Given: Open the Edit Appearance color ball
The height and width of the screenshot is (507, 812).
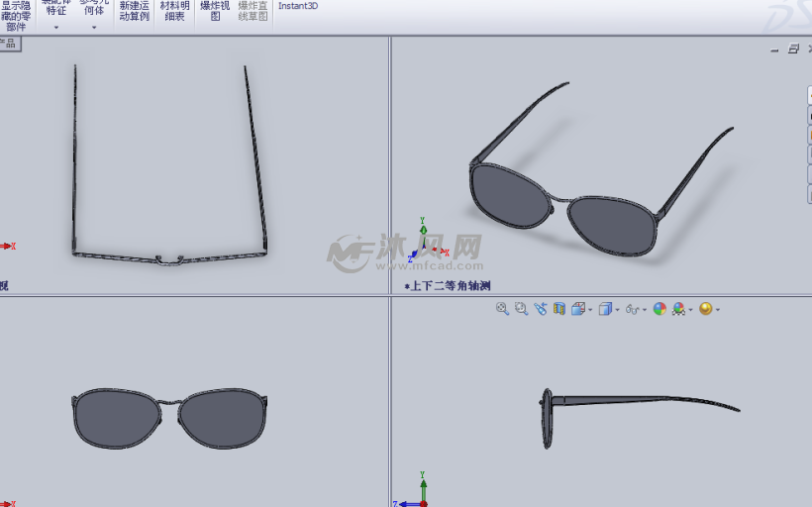Looking at the screenshot, I should (659, 309).
